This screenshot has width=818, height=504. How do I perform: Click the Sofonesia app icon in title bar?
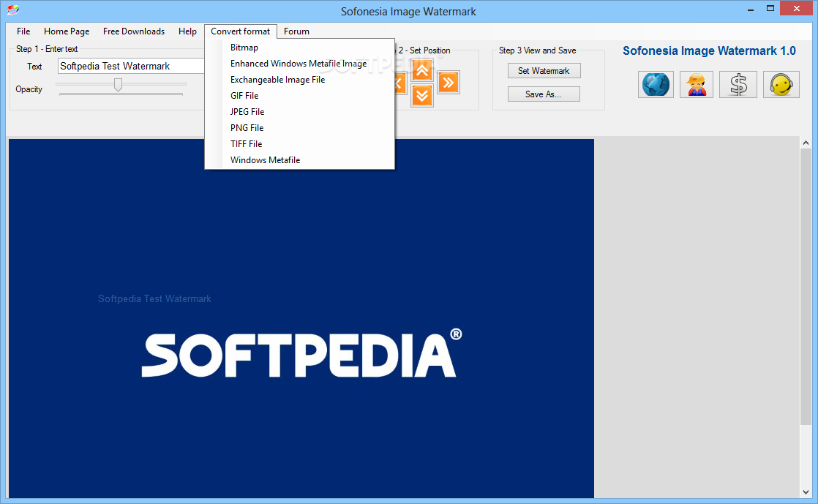tap(13, 10)
